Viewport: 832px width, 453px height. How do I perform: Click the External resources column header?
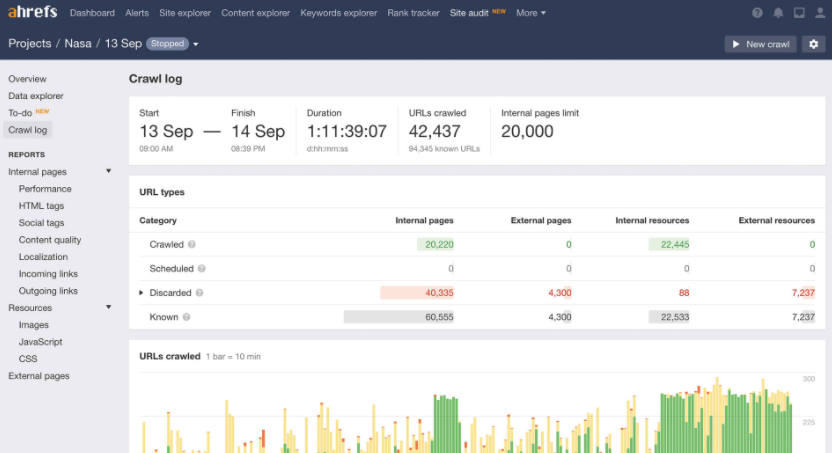pyautogui.click(x=777, y=220)
